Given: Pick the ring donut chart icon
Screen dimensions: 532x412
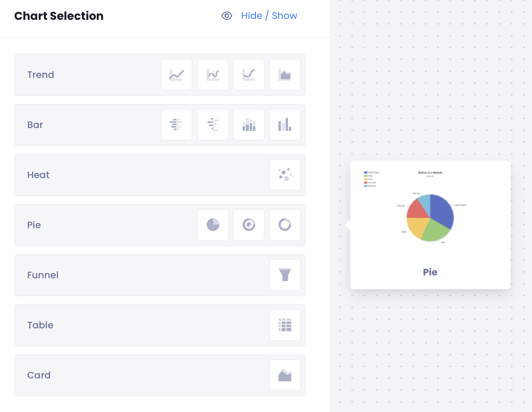Looking at the screenshot, I should point(285,225).
